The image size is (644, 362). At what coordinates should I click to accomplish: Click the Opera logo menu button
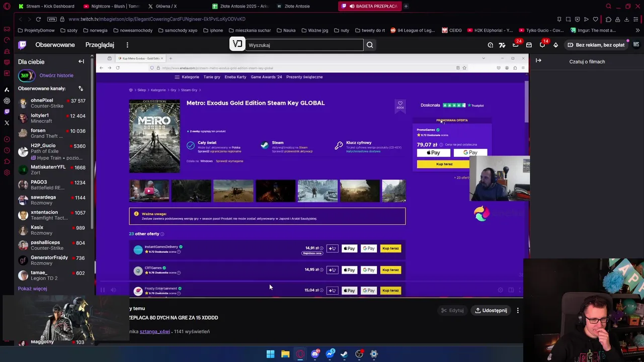(7, 6)
